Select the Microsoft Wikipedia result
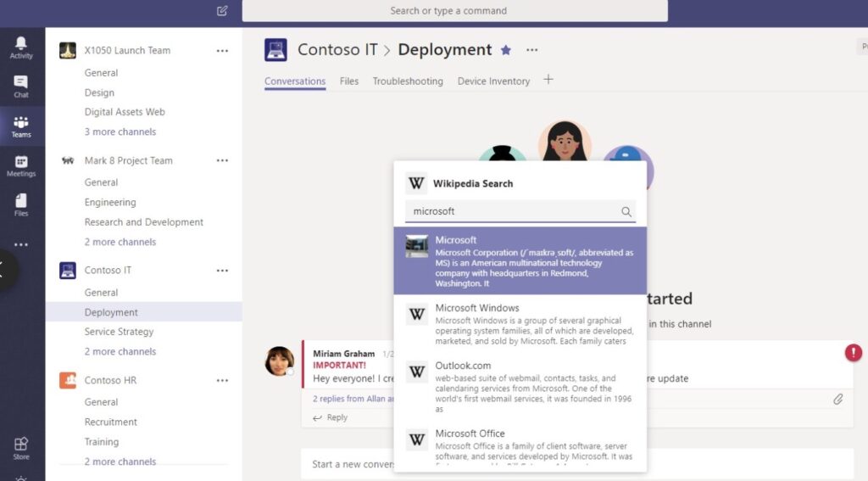 coord(520,260)
